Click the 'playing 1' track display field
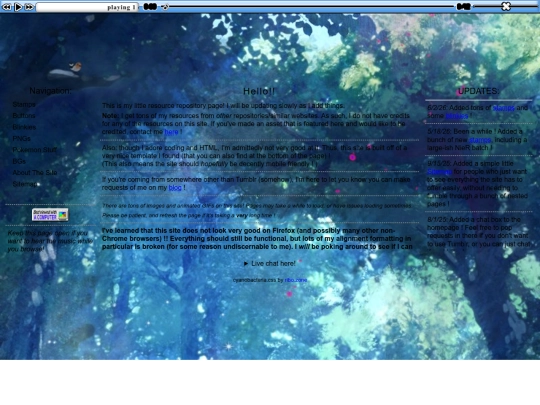This screenshot has width=540, height=405. [87, 7]
